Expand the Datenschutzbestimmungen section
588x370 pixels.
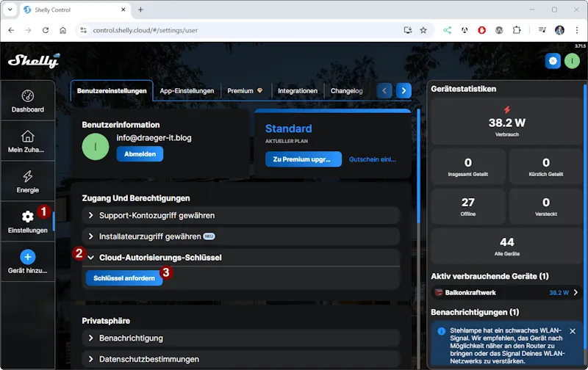(91, 359)
